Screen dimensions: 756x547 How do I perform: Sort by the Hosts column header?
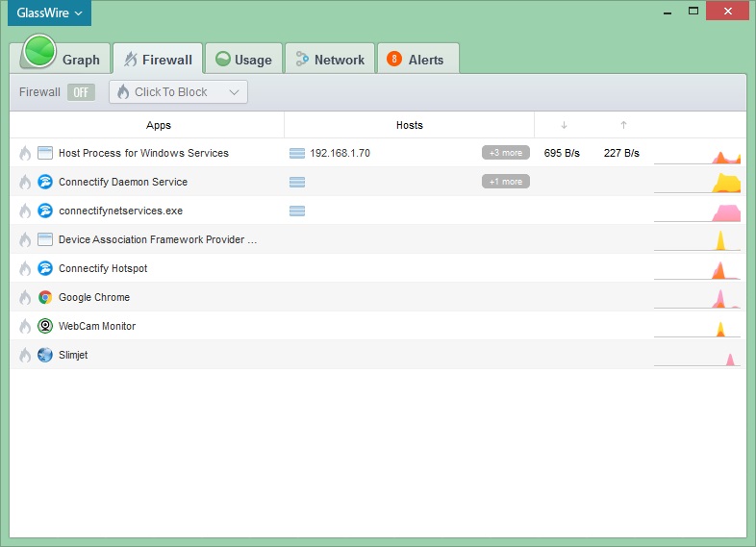pos(410,125)
